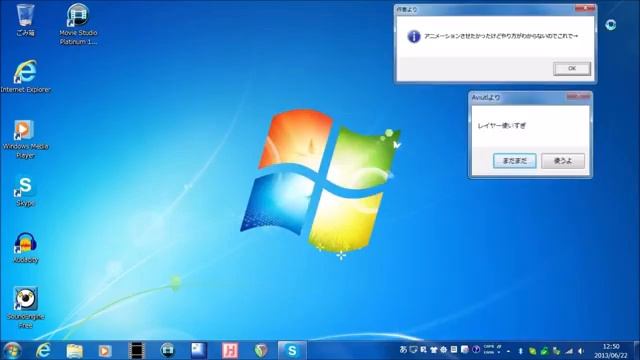Click the Show desktop strip beside the clock
The height and width of the screenshot is (360, 640).
[x=636, y=351]
